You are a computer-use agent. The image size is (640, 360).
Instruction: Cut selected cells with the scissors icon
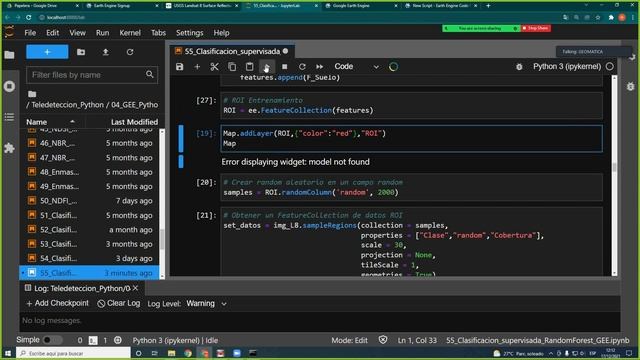[214, 67]
